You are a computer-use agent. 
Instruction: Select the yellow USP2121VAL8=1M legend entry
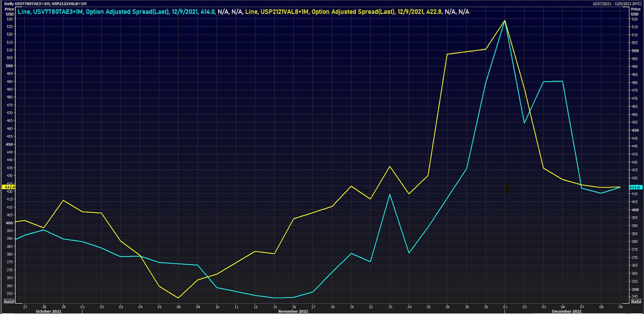(343, 12)
